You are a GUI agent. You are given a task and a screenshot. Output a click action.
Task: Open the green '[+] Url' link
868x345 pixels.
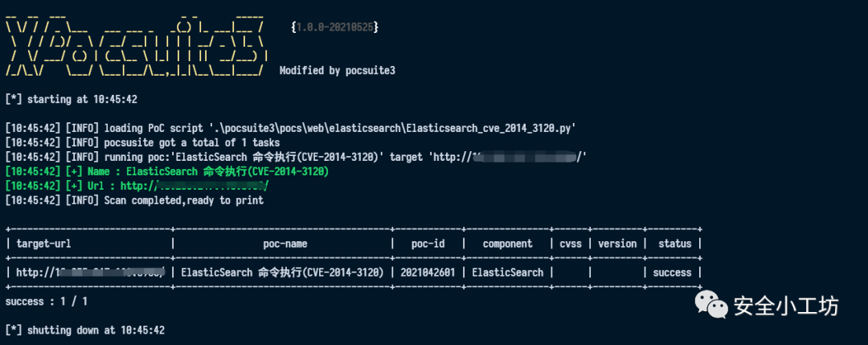pyautogui.click(x=194, y=186)
